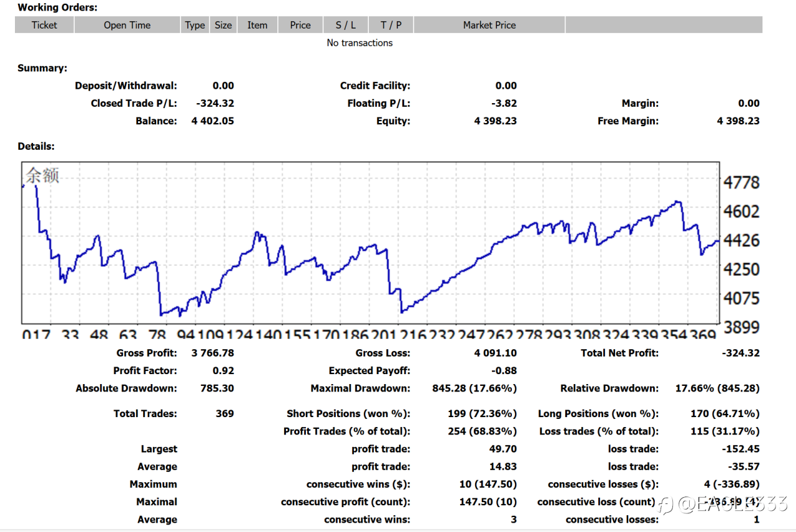
Task: Click the 'Long Positions (won %):' label
Action: point(599,413)
